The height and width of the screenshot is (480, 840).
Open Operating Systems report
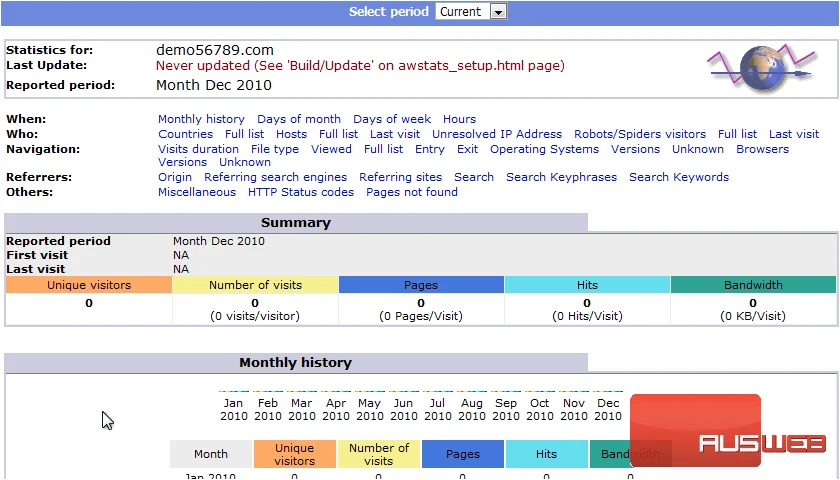tap(544, 149)
